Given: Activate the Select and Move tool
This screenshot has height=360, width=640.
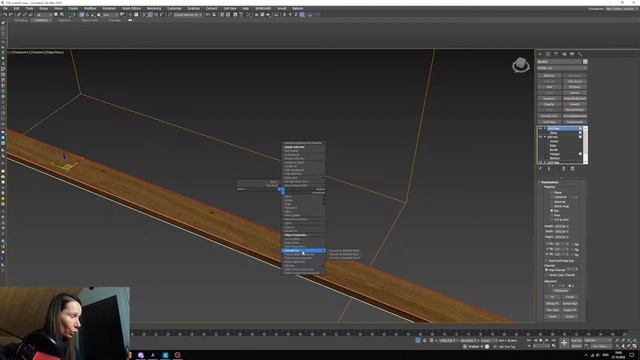Looking at the screenshot, I should [x=82, y=15].
